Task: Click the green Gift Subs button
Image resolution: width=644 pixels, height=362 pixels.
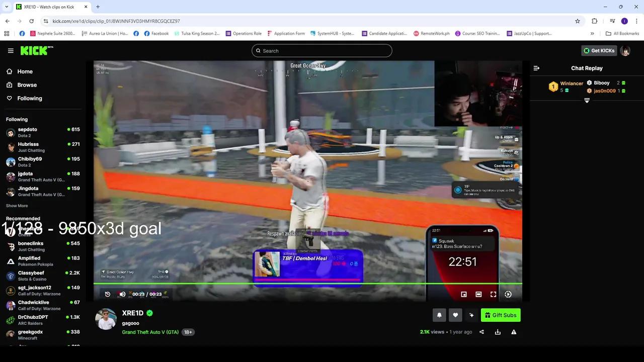Action: 501,315
